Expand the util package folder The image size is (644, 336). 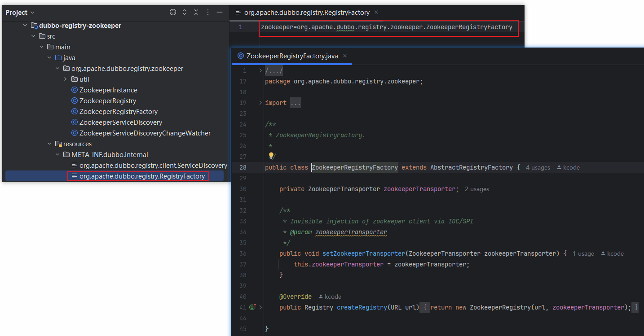[x=66, y=79]
